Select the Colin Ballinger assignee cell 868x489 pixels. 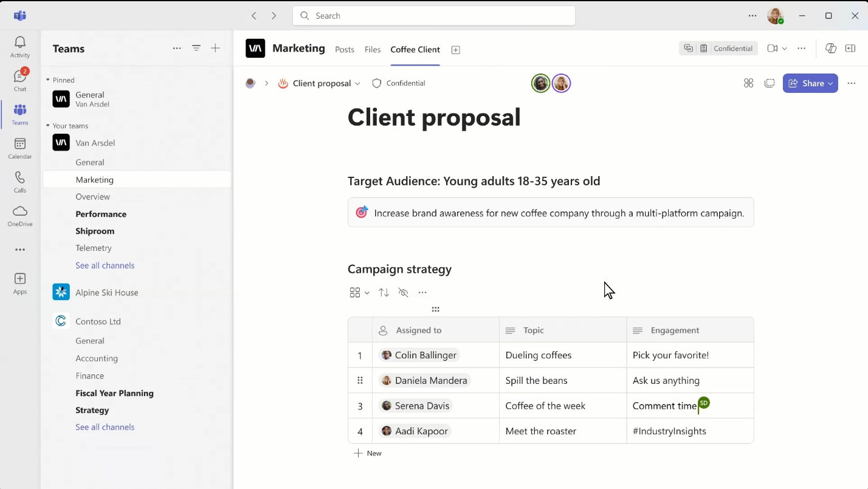click(x=436, y=355)
